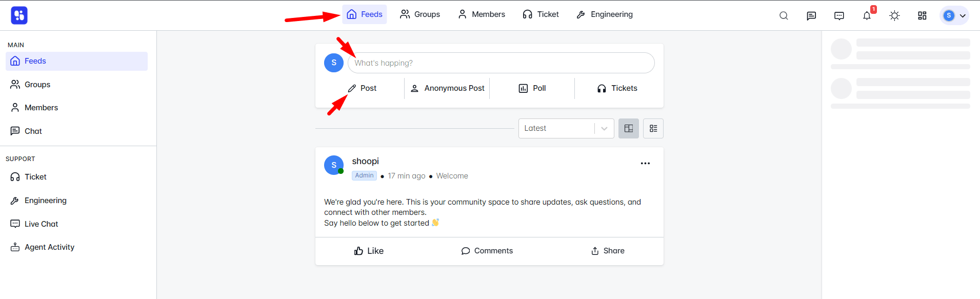980x299 pixels.
Task: Toggle light/dark theme sun icon
Action: tap(894, 15)
